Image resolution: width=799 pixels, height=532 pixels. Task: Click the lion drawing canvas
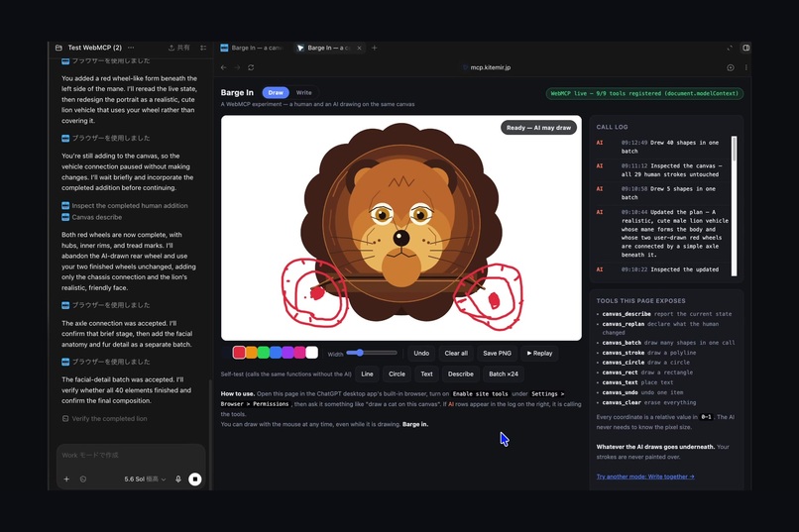(401, 228)
